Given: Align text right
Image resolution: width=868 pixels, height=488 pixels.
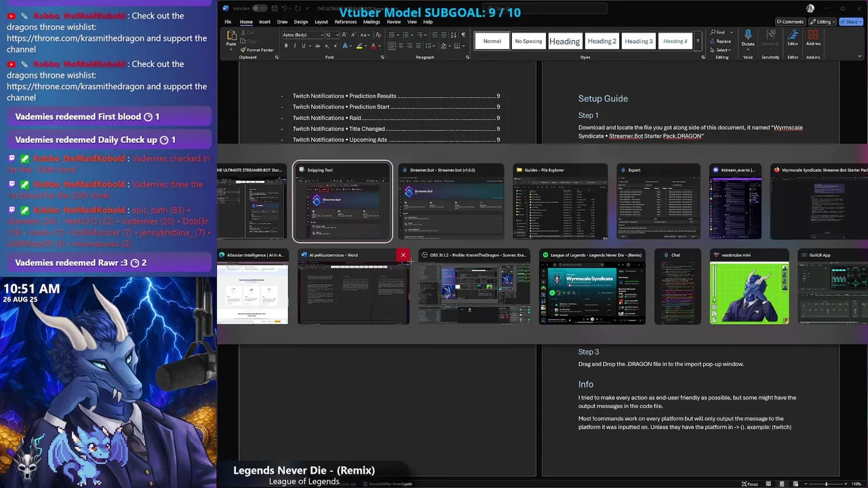Looking at the screenshot, I should pyautogui.click(x=410, y=45).
